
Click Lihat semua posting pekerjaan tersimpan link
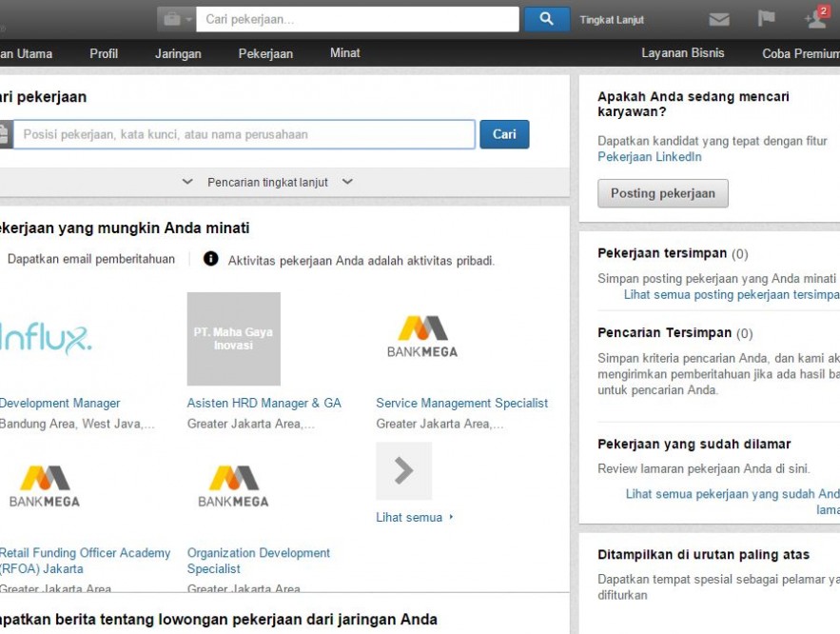click(x=732, y=295)
